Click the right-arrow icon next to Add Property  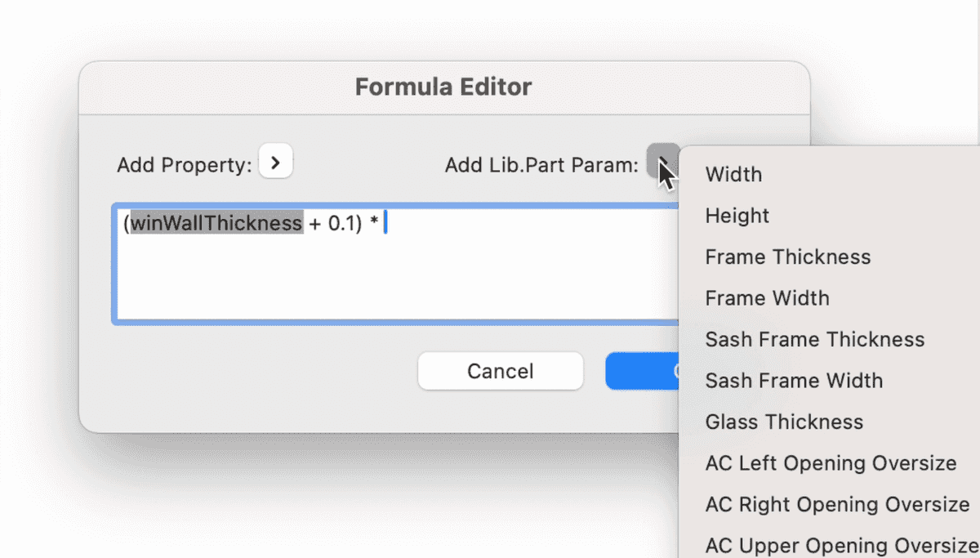pyautogui.click(x=275, y=161)
